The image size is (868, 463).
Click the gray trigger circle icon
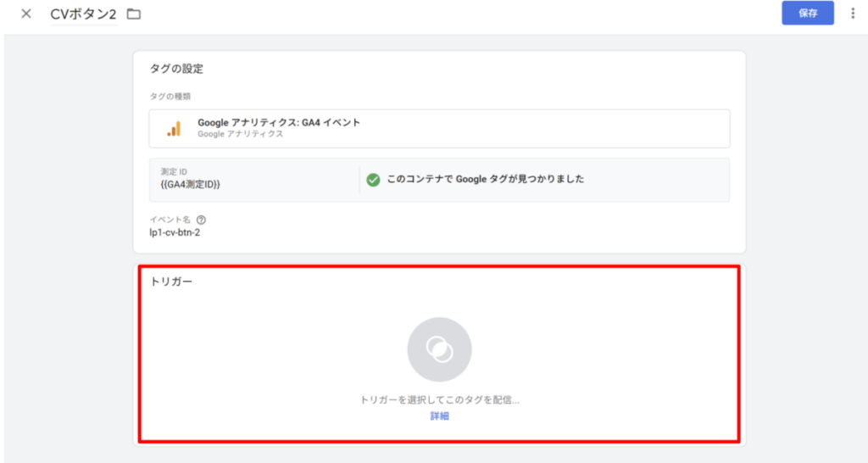[439, 349]
